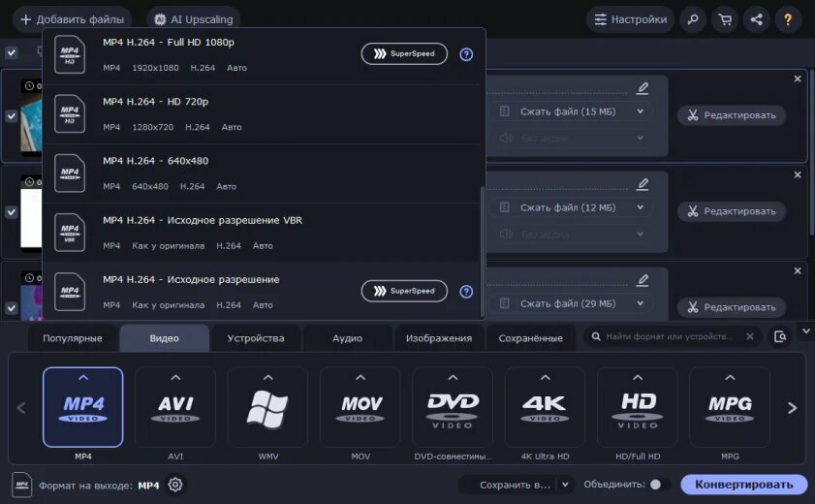Click the preset list scrollbar
Screen dimensions: 815x504
pos(483,251)
